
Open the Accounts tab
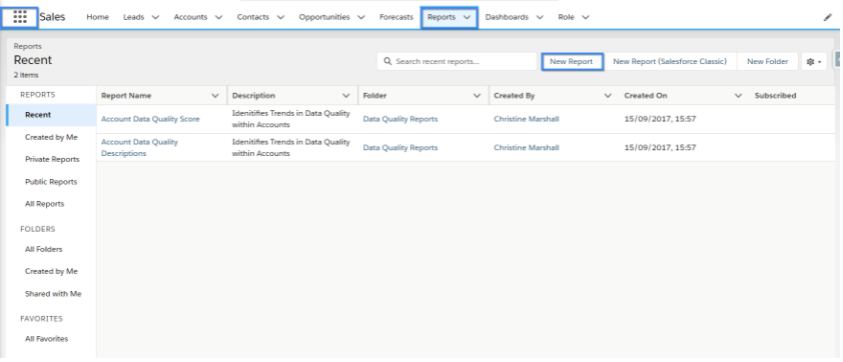point(190,17)
